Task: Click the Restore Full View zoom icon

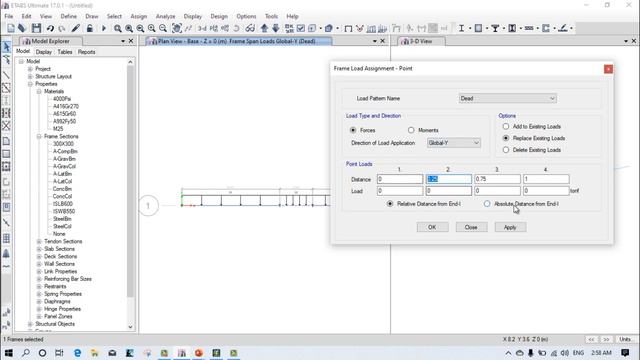Action: [129, 28]
